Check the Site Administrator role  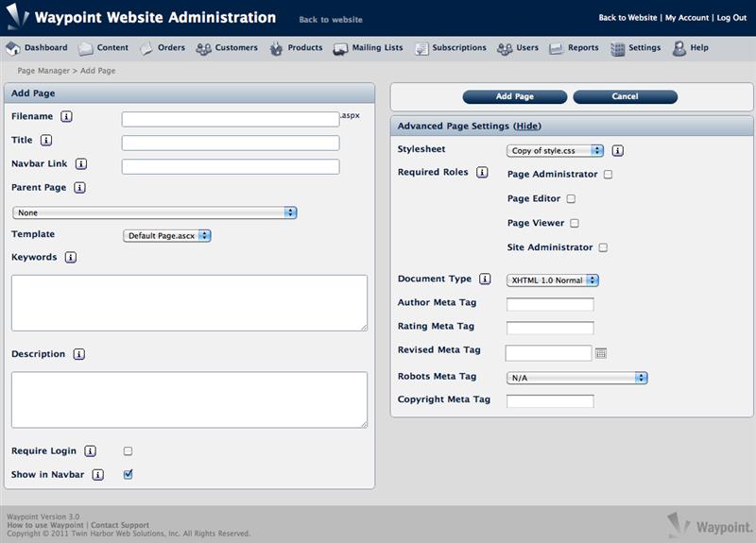[x=603, y=247]
